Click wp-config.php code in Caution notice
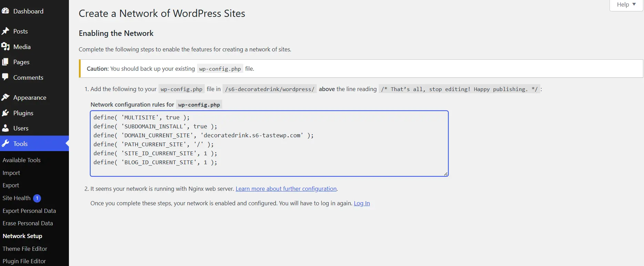This screenshot has width=644, height=266. coord(220,69)
